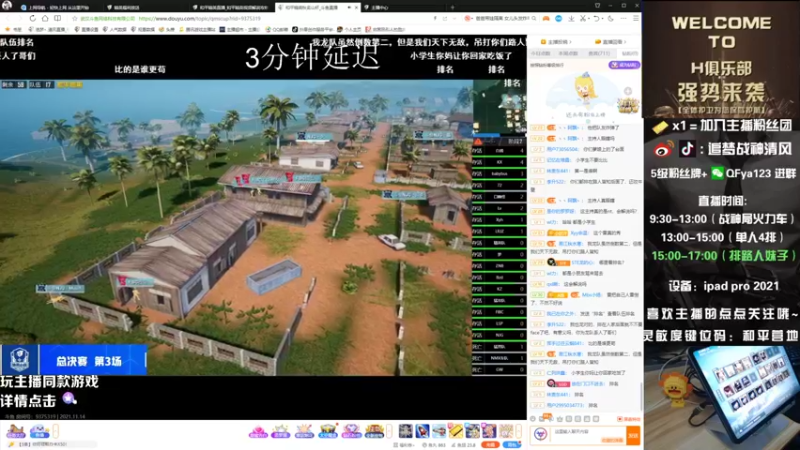
Task: Open the browser home page icon
Action: click(x=45, y=18)
